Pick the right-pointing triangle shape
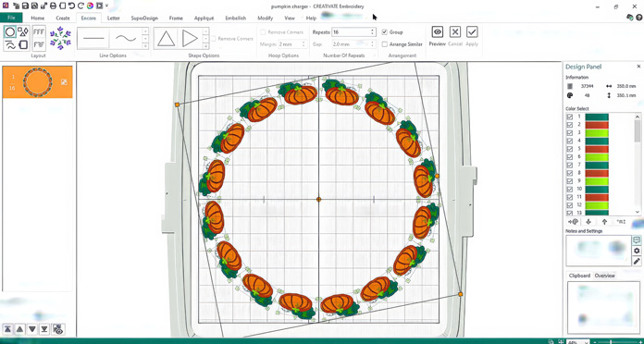Viewport: 644px width, 344px height. [190, 39]
